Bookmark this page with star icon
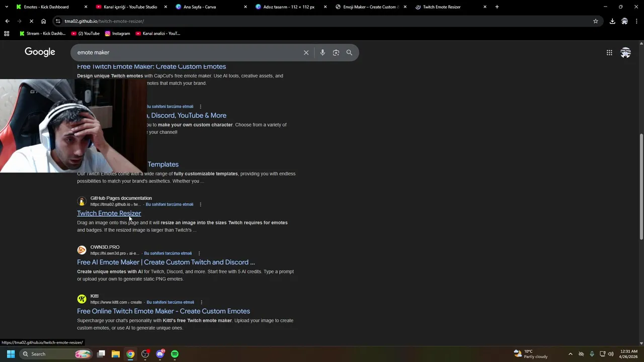Viewport: 644px width, 362px height. [x=596, y=21]
